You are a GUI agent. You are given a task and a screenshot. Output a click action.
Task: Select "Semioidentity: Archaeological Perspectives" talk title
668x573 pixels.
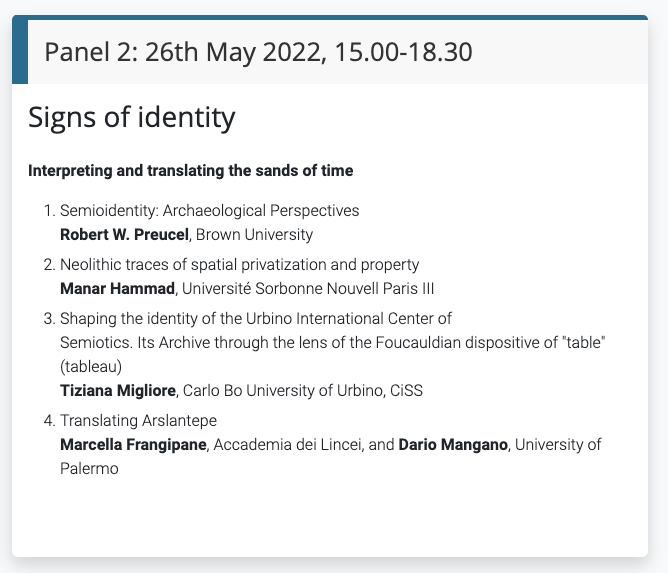pos(209,211)
